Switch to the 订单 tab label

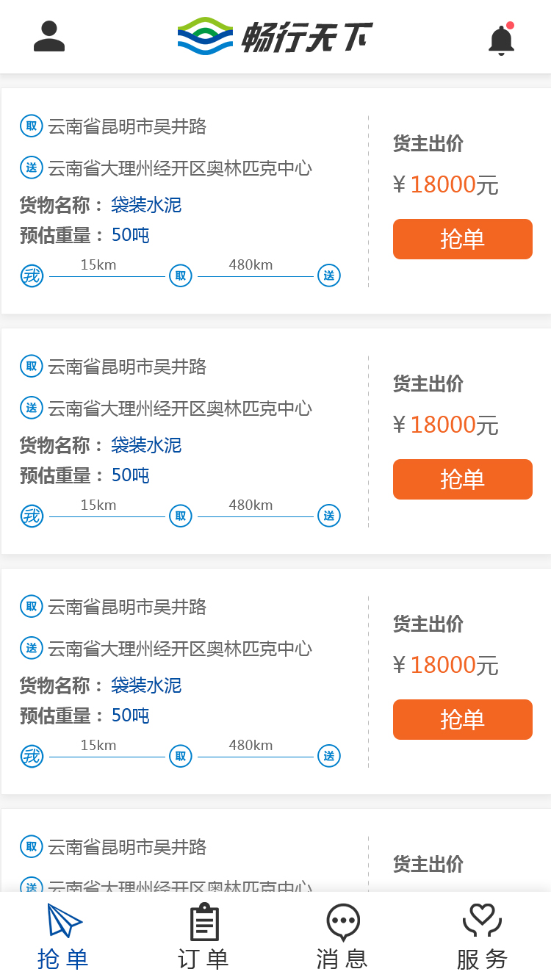click(x=204, y=959)
